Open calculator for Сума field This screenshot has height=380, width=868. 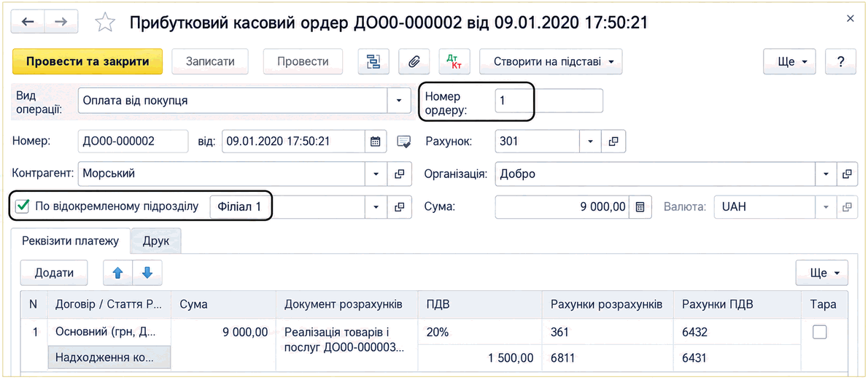pos(640,206)
